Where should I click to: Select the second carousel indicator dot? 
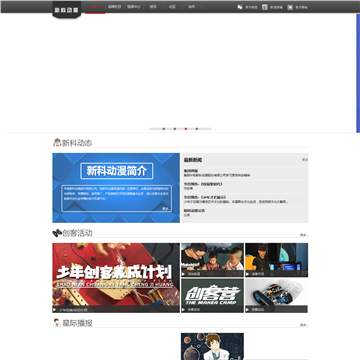[x=175, y=129]
